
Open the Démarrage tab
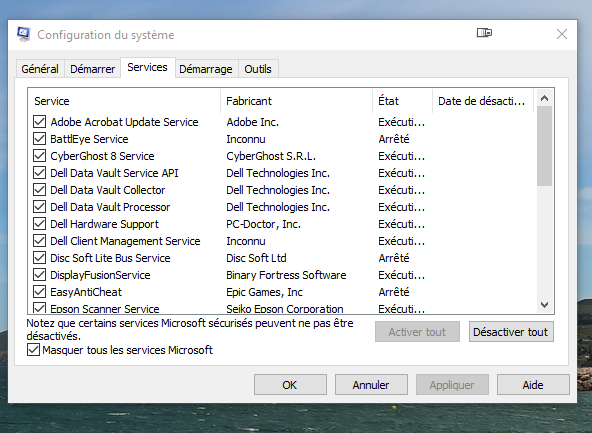tap(206, 69)
